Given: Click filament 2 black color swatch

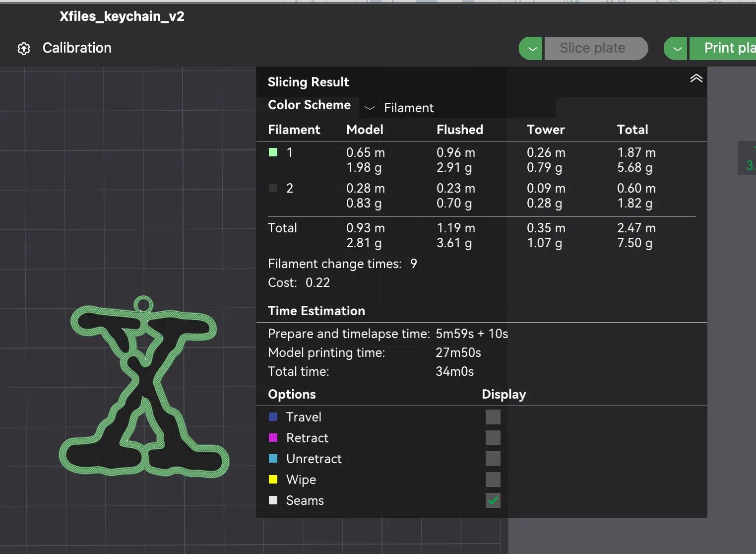Looking at the screenshot, I should click(x=273, y=188).
